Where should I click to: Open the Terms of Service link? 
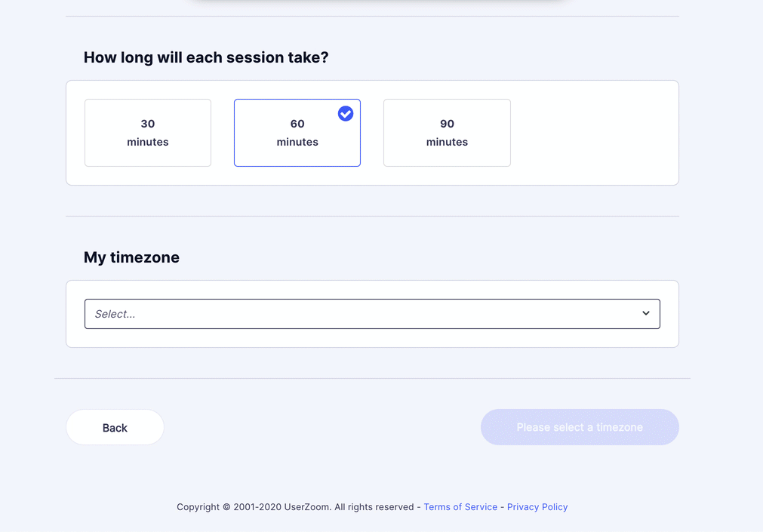tap(460, 506)
